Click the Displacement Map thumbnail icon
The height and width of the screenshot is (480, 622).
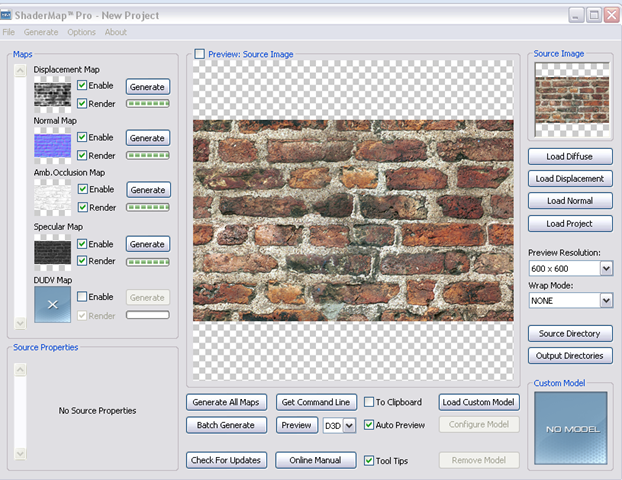point(52,93)
